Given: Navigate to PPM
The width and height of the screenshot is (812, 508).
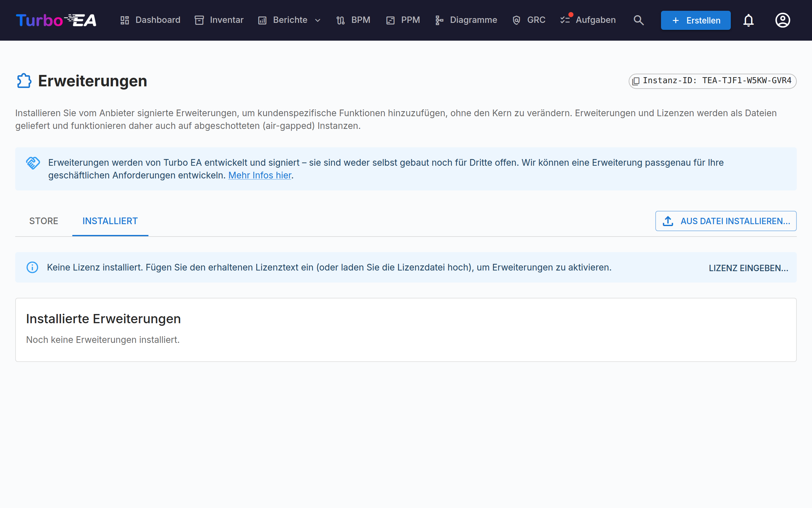Looking at the screenshot, I should tap(403, 20).
